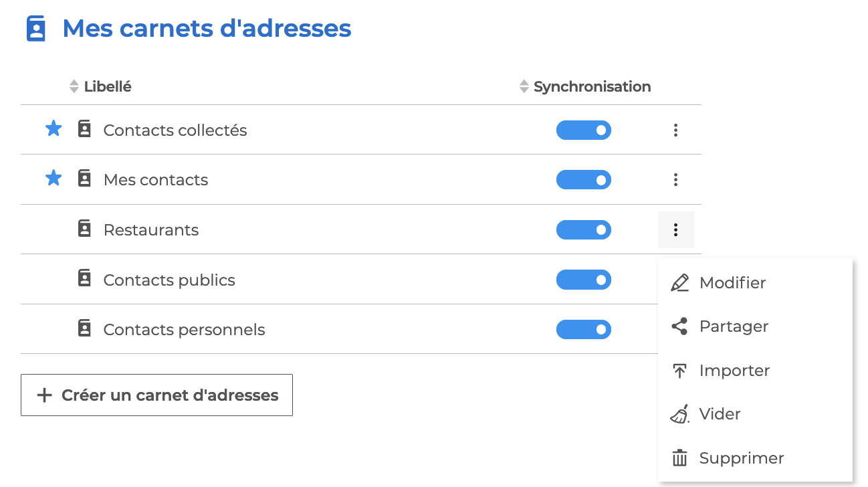Close the Restaurants three-dot menu
Screen dimensions: 868x487
tap(675, 229)
